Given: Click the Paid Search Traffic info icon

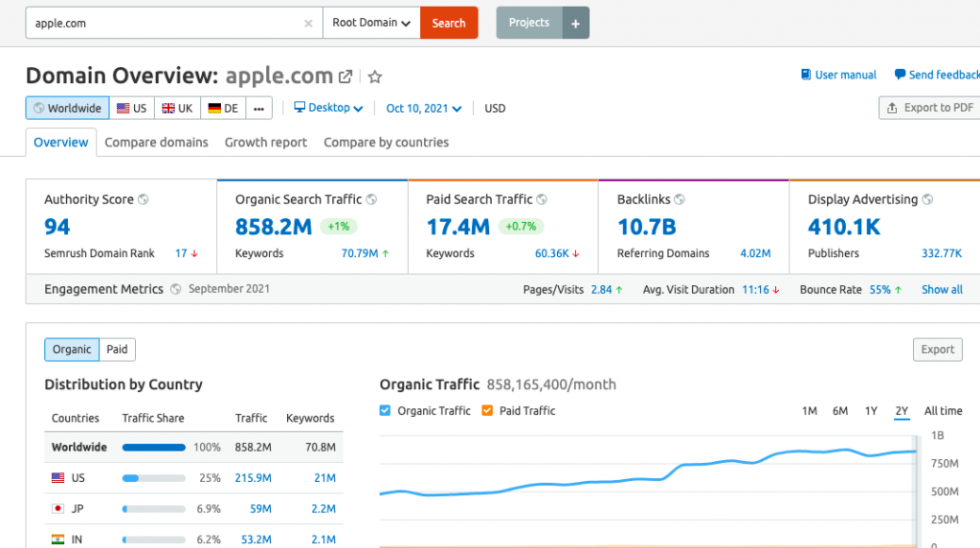Looking at the screenshot, I should pos(542,199).
